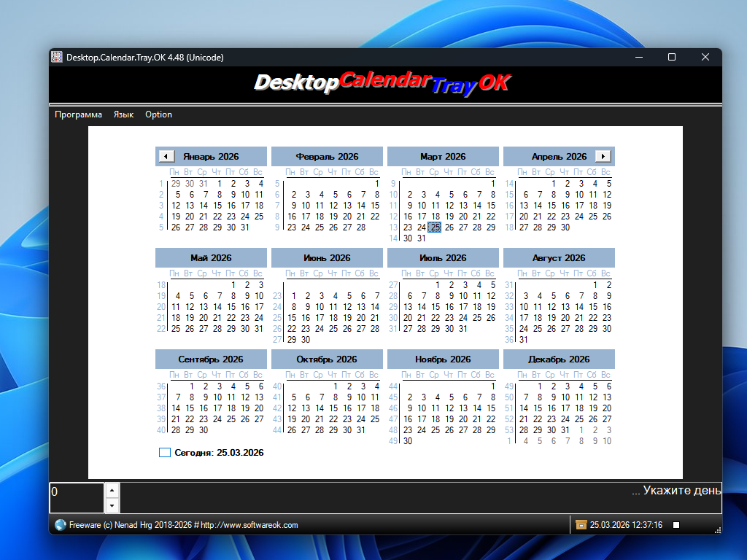The height and width of the screenshot is (560, 747).
Task: Click the blue today box next to Сегодня
Action: [165, 452]
